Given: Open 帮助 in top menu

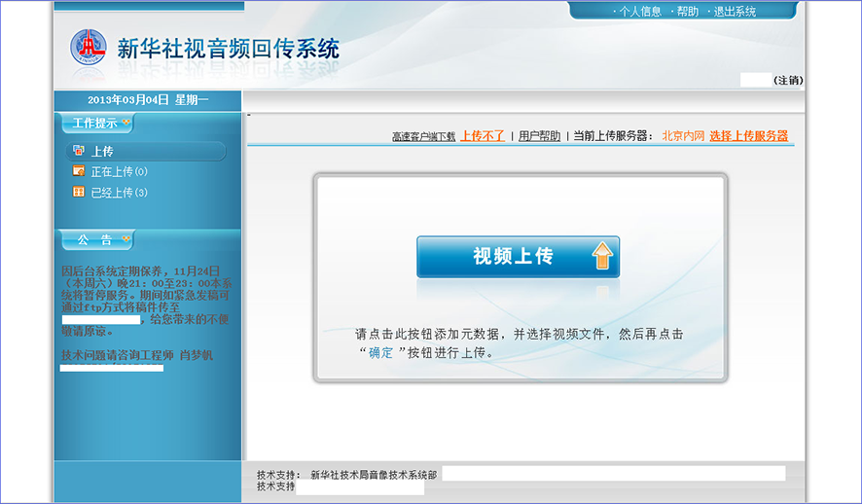Looking at the screenshot, I should [687, 12].
